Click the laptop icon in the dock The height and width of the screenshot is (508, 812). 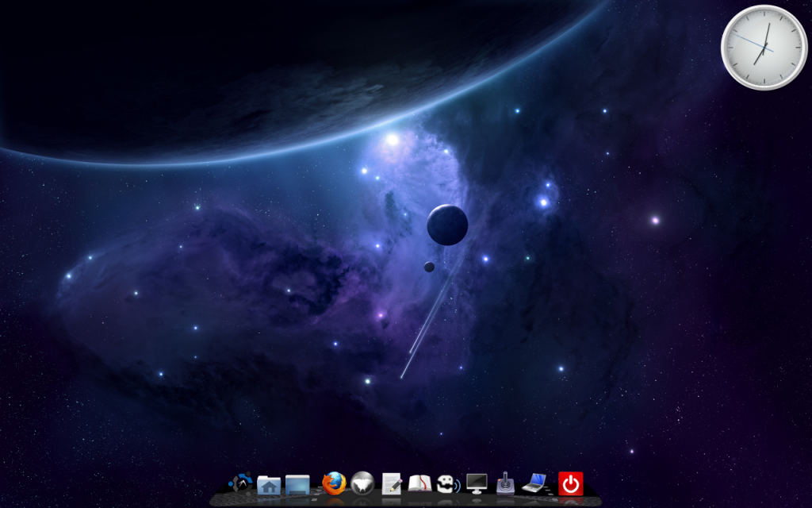coord(534,483)
